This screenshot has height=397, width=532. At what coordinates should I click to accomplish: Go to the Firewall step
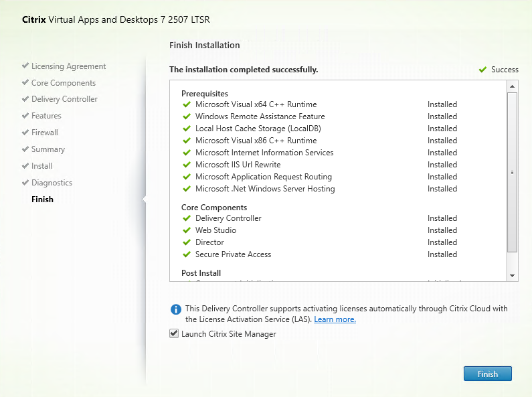[x=44, y=133]
